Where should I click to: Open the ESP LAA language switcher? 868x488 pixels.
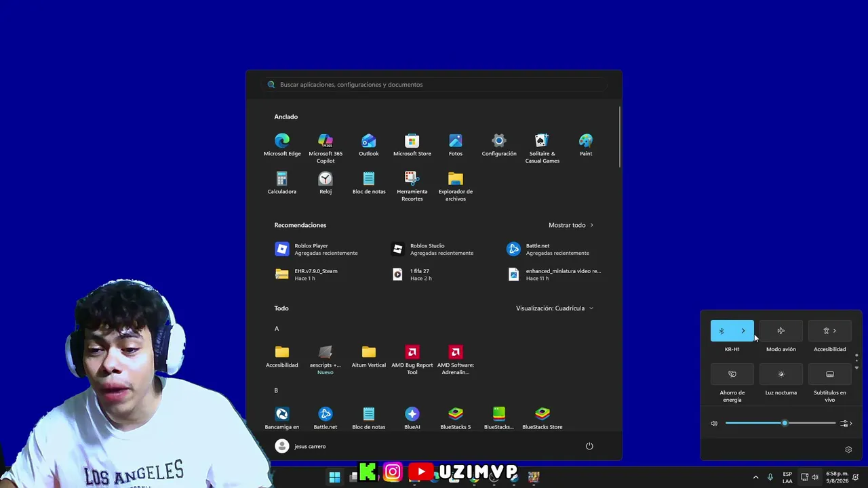[x=787, y=477]
